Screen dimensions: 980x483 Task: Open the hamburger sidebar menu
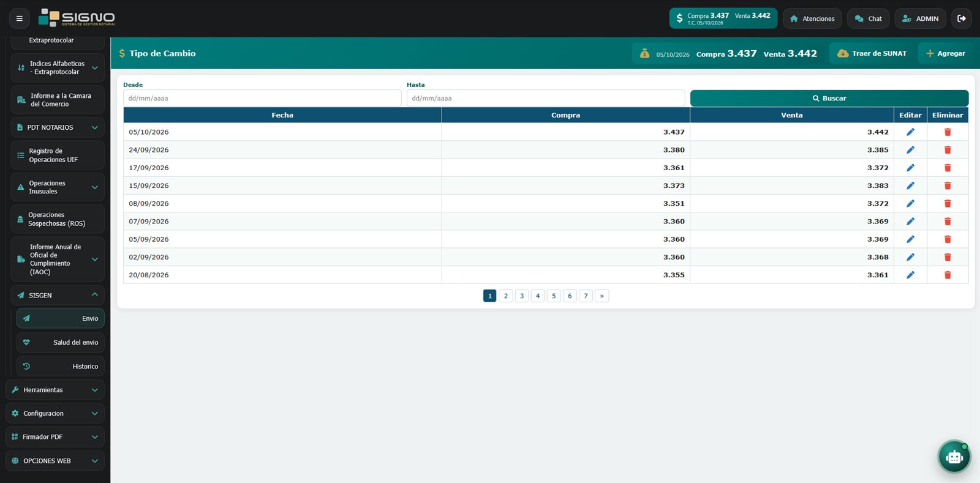[x=19, y=18]
